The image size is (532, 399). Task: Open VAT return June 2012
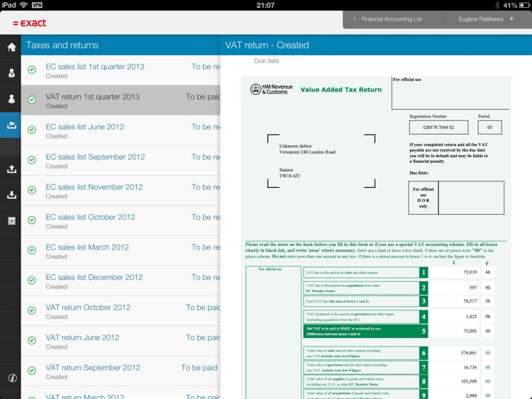[121, 341]
